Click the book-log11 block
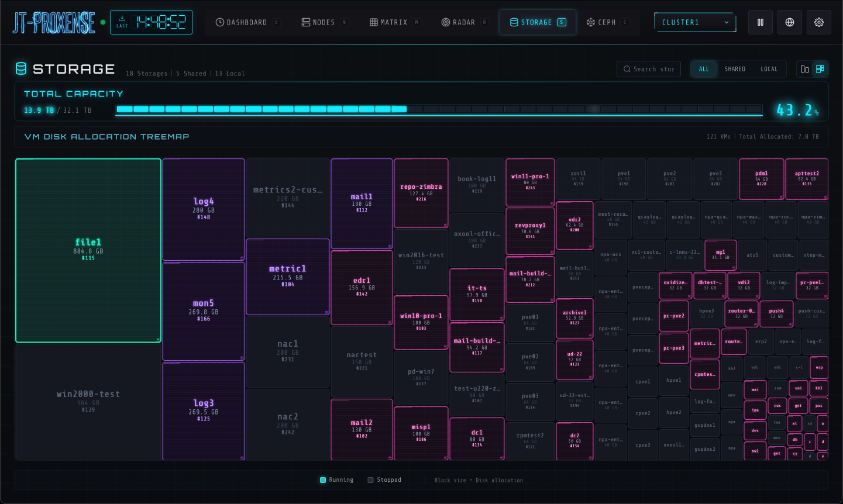 click(477, 185)
